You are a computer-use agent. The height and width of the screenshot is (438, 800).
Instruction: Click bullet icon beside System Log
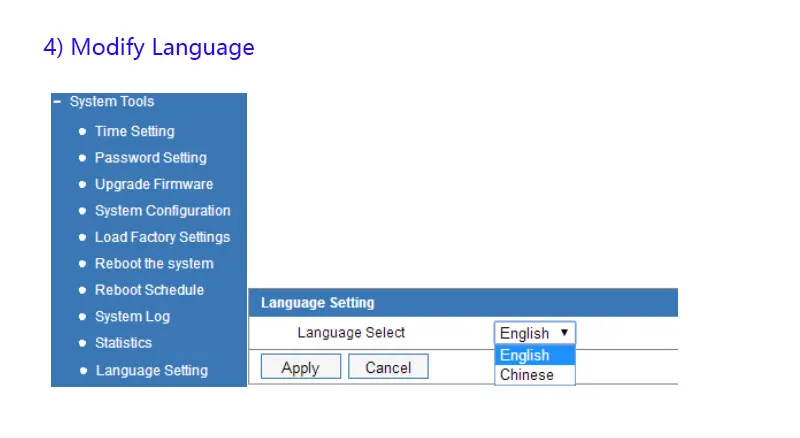coord(82,317)
